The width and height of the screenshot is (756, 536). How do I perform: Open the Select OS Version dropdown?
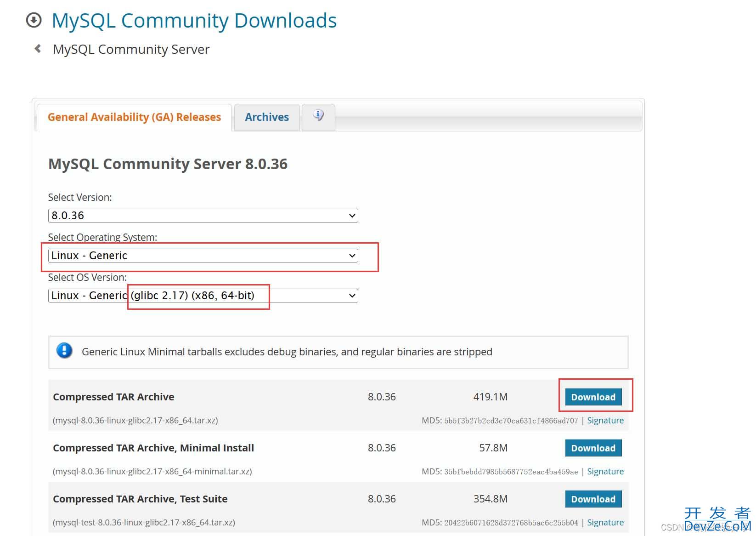click(x=203, y=296)
